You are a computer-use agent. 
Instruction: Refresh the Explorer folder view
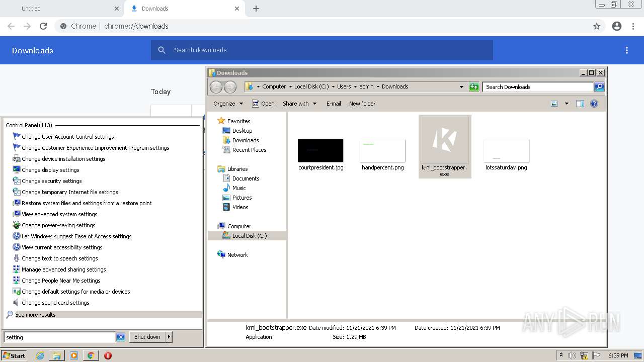pyautogui.click(x=474, y=87)
